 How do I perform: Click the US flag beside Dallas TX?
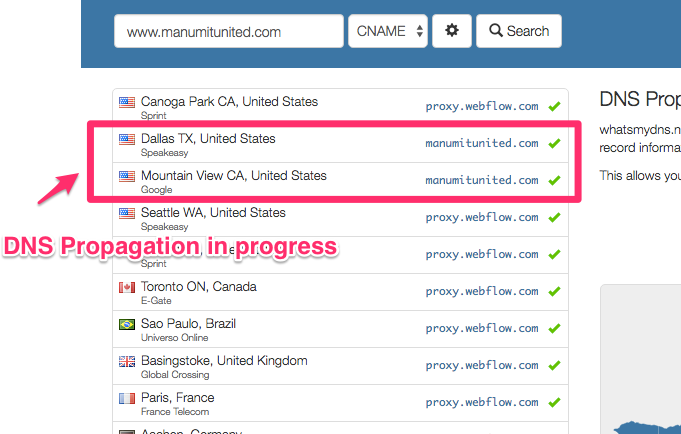(127, 139)
